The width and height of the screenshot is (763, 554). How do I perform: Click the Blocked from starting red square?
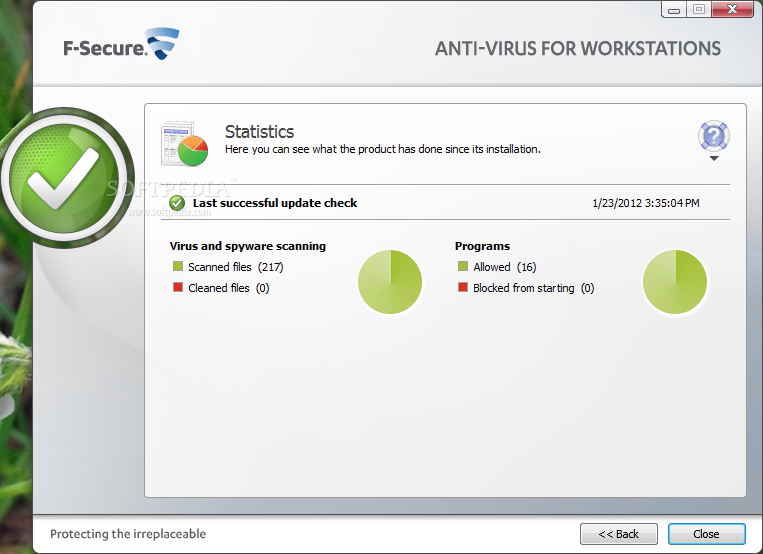(463, 287)
